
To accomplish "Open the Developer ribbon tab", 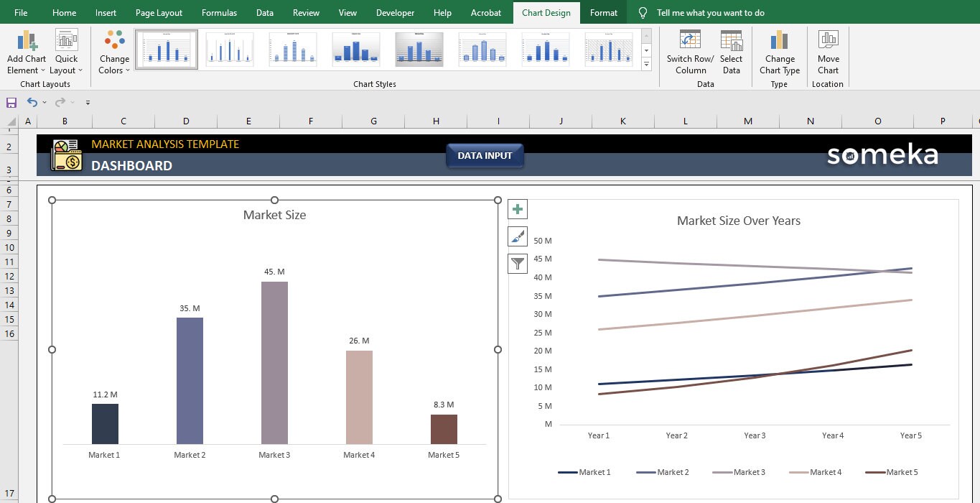I will (x=394, y=12).
